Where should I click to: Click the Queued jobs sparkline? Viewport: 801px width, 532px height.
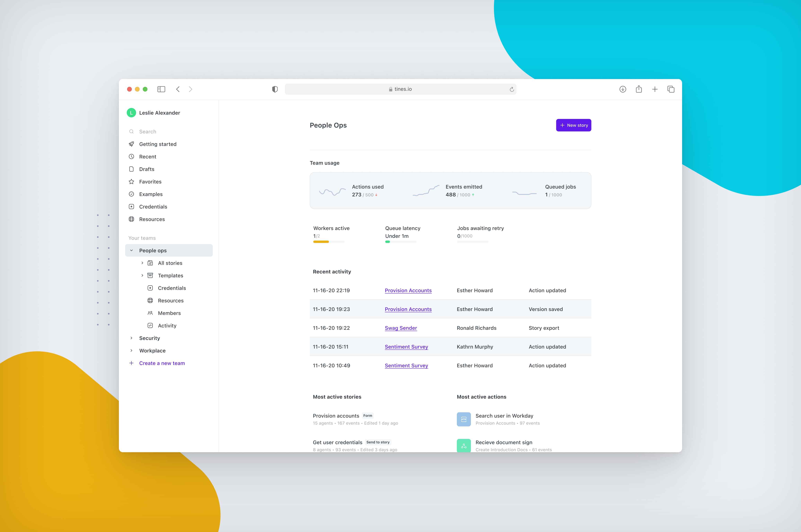tap(524, 193)
